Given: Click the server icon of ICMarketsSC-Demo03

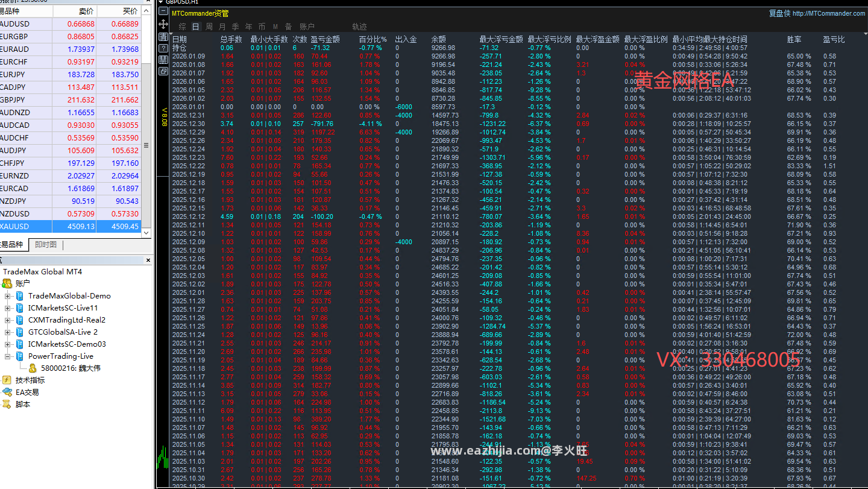Looking at the screenshot, I should (x=20, y=344).
